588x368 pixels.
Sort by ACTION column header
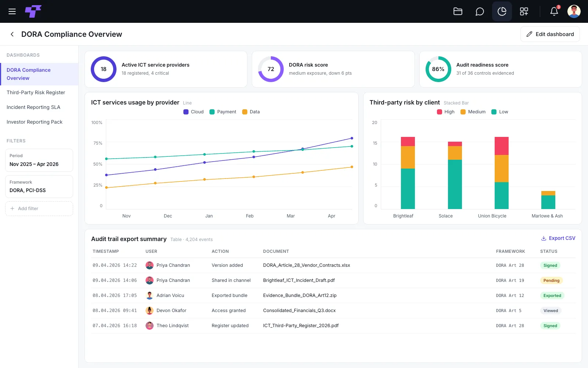[x=220, y=251]
